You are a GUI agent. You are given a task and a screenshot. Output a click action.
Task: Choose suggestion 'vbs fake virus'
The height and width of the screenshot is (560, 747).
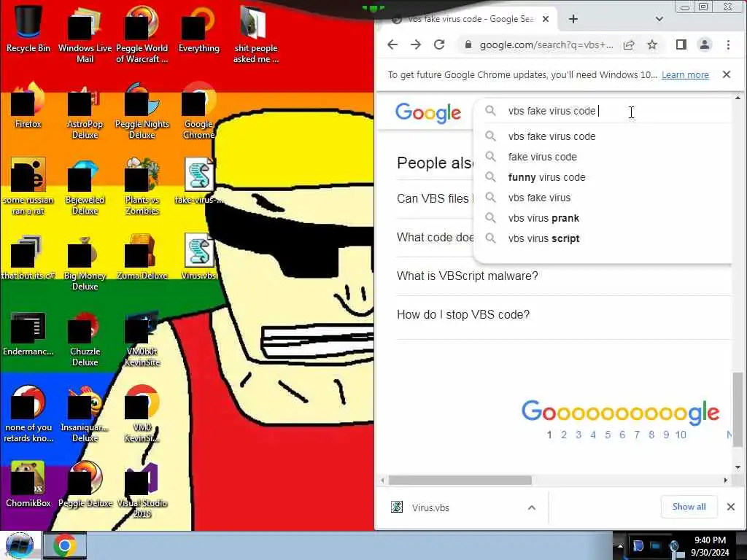(603, 198)
